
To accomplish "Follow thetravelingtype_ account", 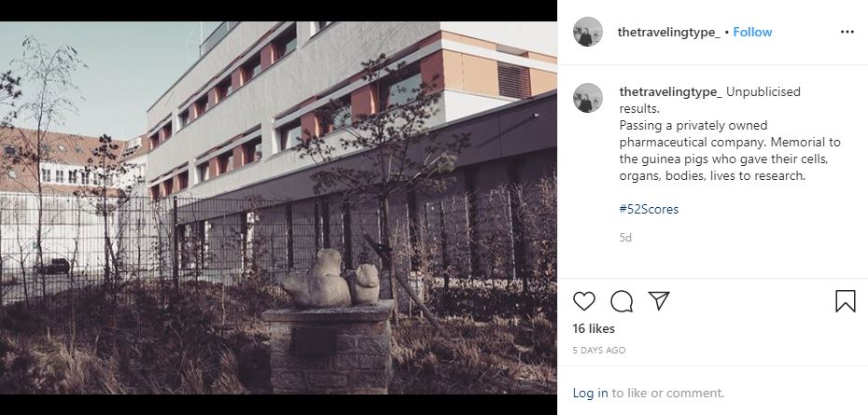I will point(752,32).
